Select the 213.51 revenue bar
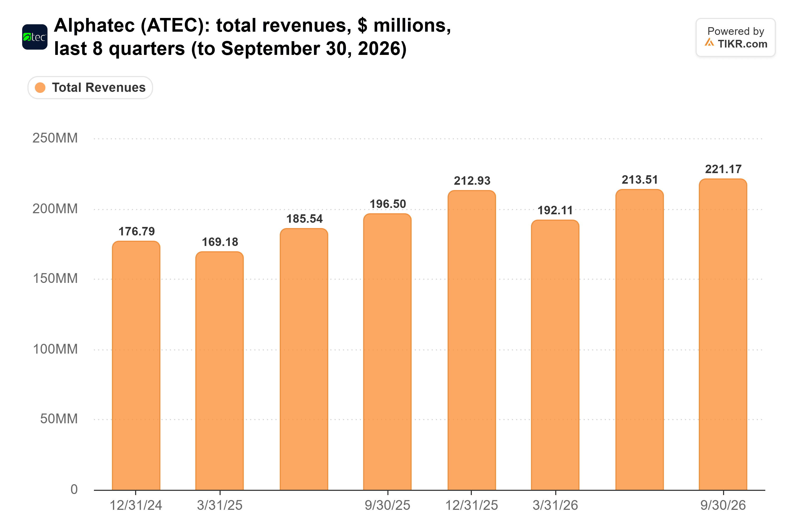Viewport: 798px width, 532px height. coord(640,340)
